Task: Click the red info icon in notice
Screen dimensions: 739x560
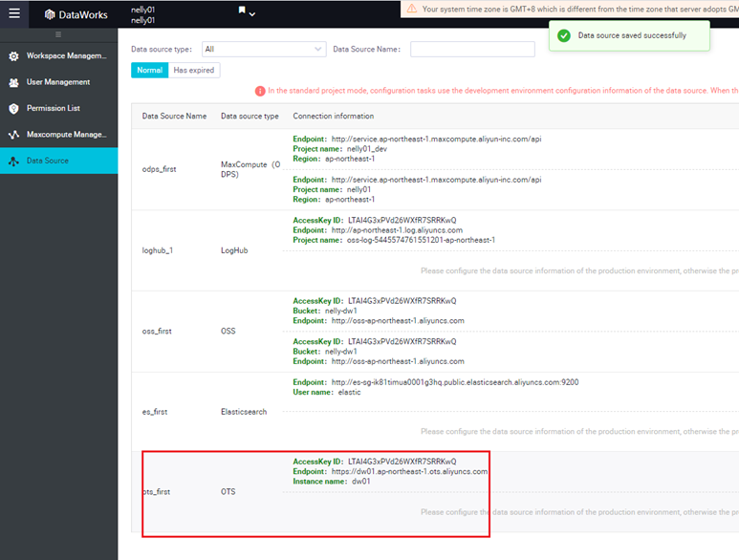Action: click(260, 91)
